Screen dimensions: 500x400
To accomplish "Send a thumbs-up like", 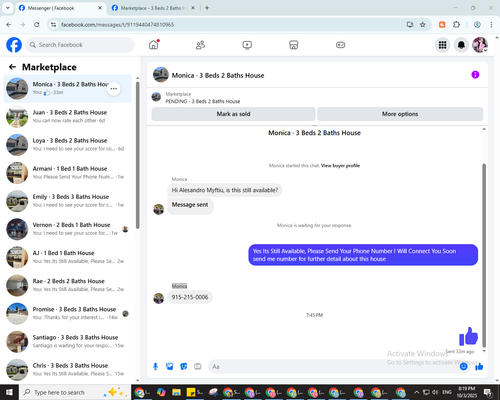I will (x=479, y=367).
